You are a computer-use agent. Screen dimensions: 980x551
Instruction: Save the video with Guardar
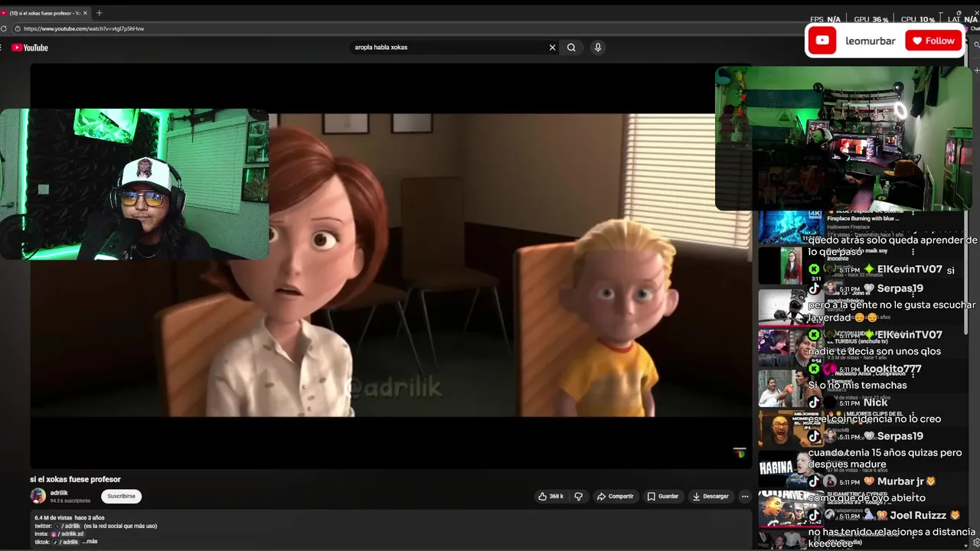tap(663, 496)
